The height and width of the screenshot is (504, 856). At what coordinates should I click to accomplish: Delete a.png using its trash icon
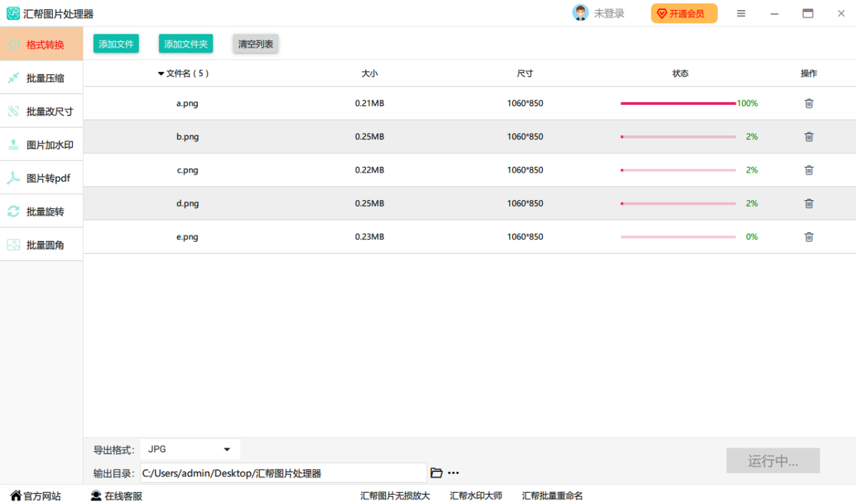[809, 103]
